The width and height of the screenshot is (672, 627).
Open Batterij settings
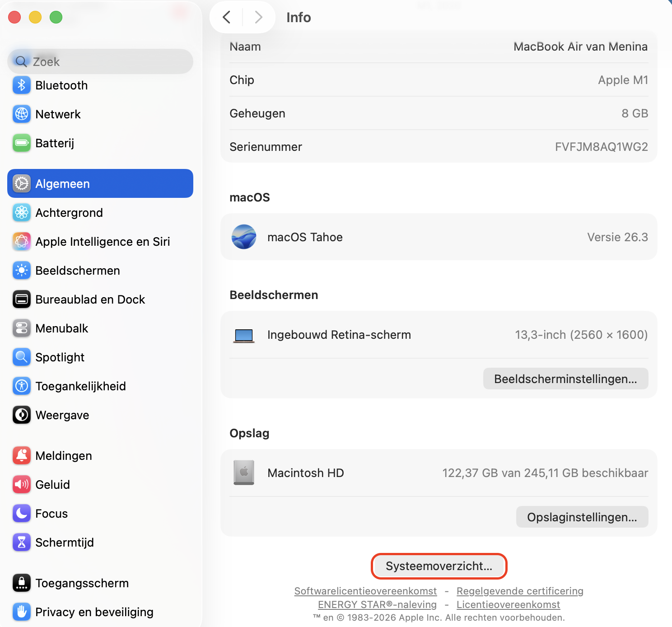tap(21, 143)
